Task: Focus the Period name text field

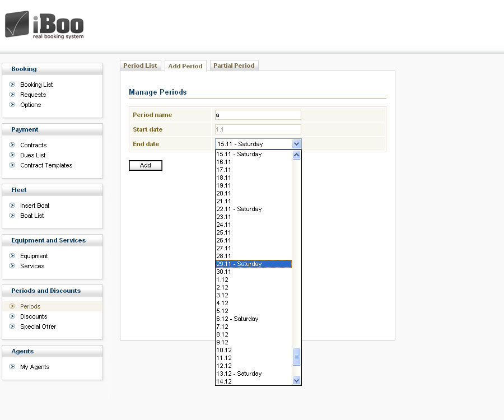Action: (x=258, y=115)
